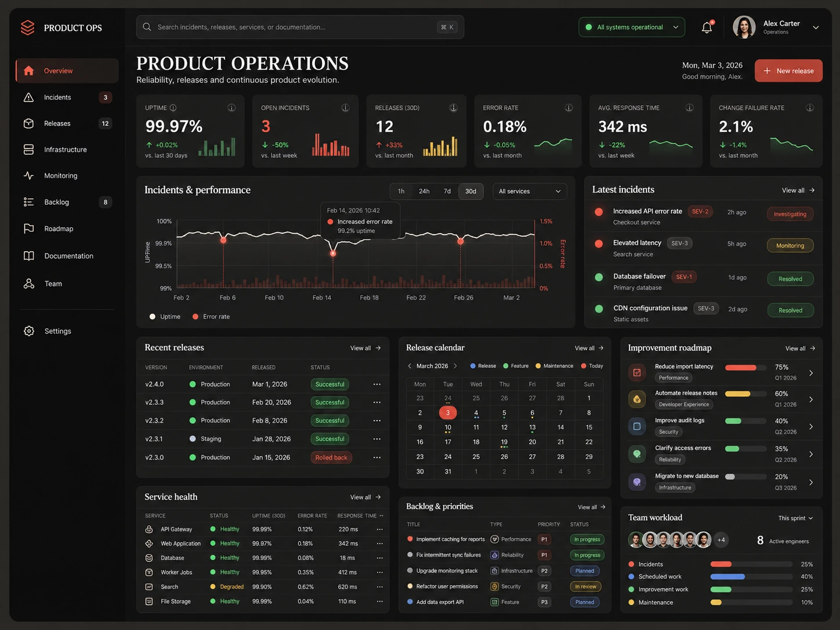Click Automate release notes progress bar
This screenshot has width=840, height=630.
746,394
